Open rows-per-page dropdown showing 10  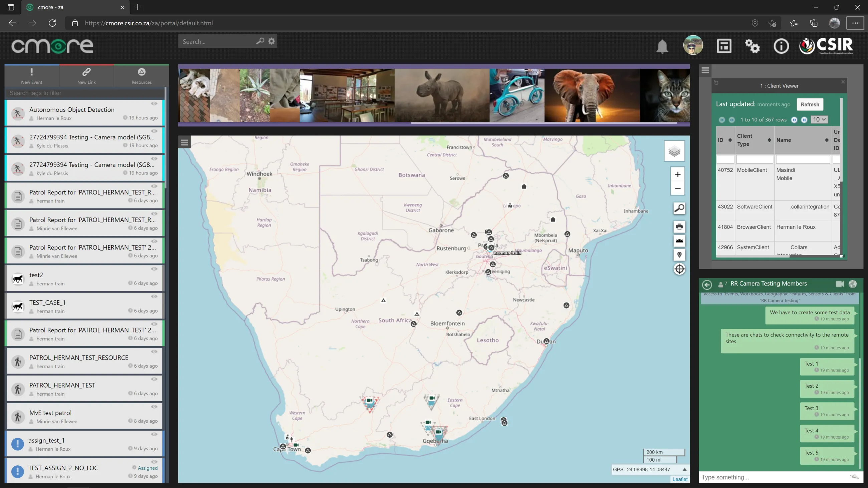coord(819,119)
